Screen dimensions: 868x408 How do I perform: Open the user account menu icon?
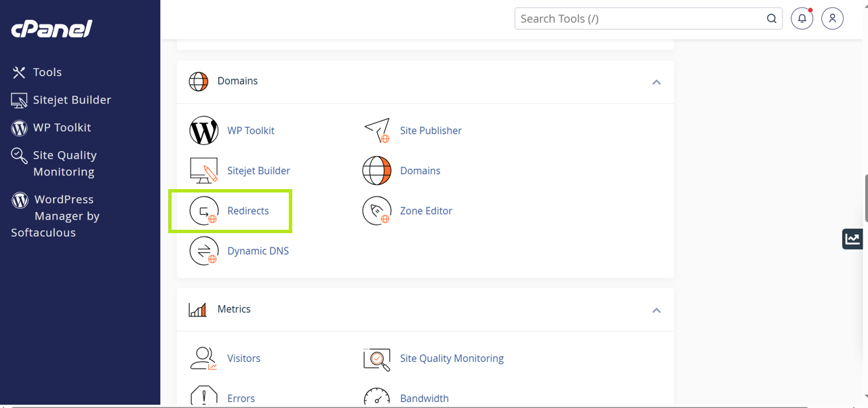coord(832,19)
